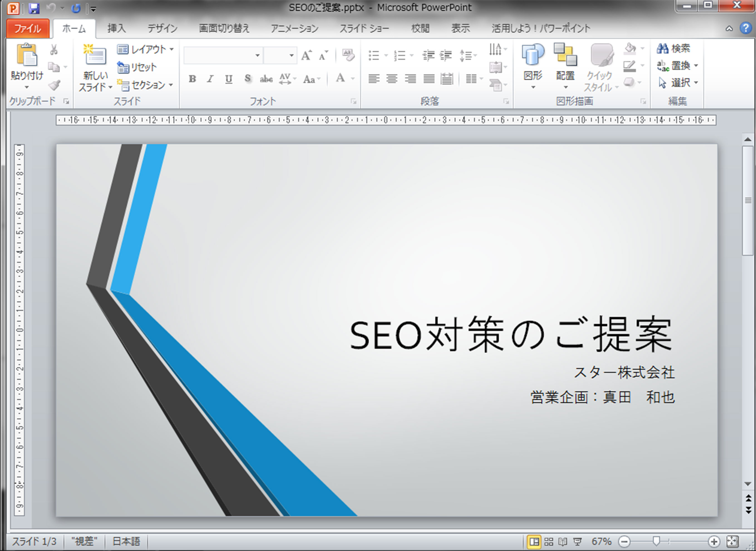The image size is (756, 551).
Task: Click zoom level 67% button
Action: click(601, 541)
